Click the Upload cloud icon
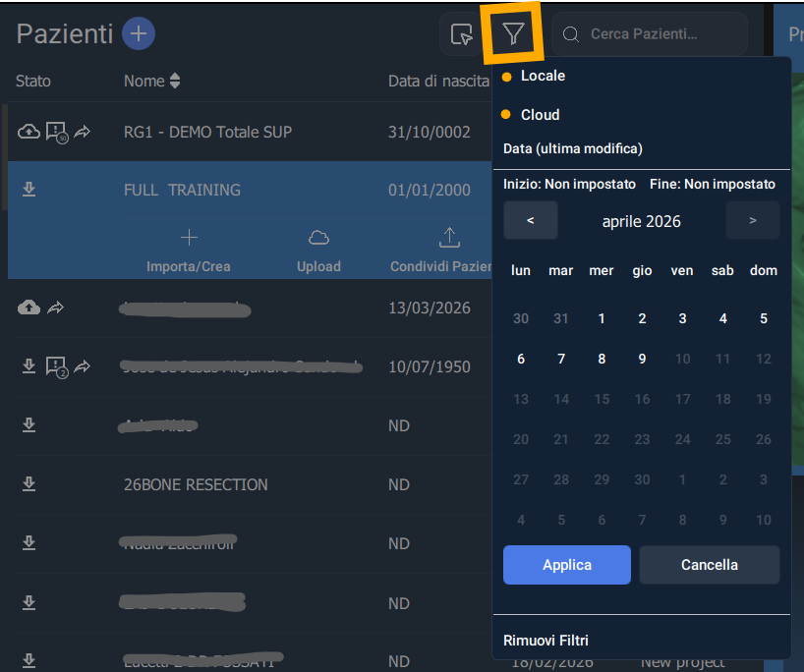The width and height of the screenshot is (804, 672). 318,238
